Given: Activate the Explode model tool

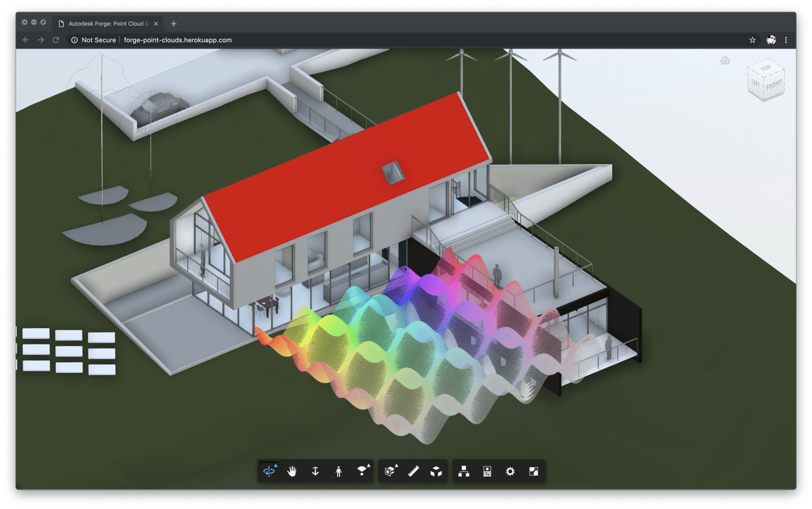Looking at the screenshot, I should (436, 470).
